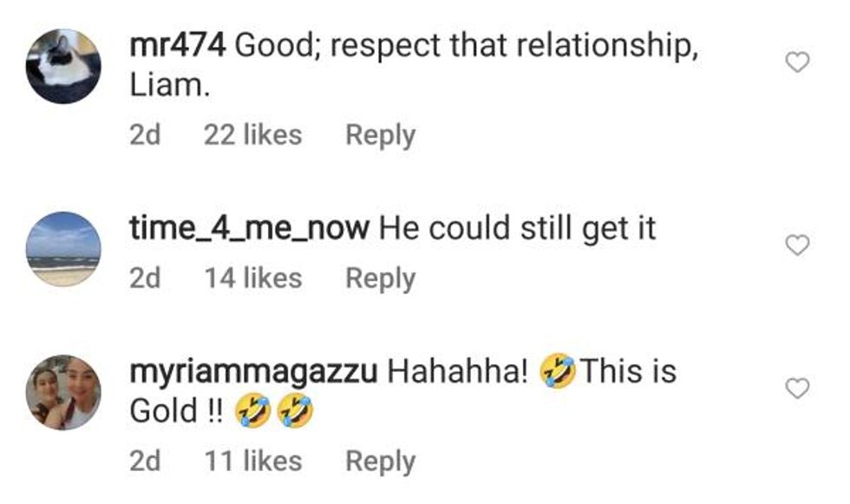Image resolution: width=850 pixels, height=504 pixels.
Task: Click the "Good; respect that relationship" comment text
Action: click(467, 46)
